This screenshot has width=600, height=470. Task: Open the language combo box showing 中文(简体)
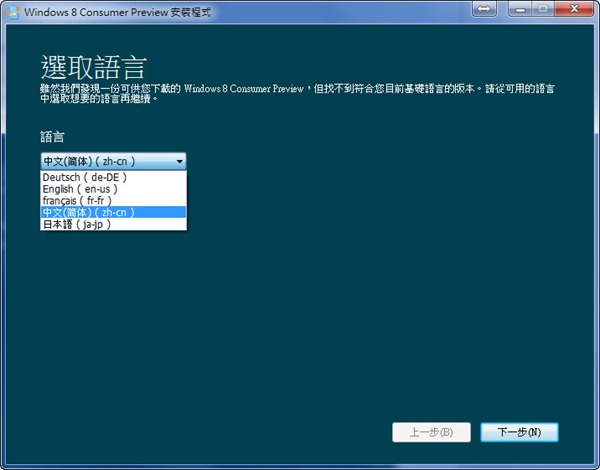113,161
